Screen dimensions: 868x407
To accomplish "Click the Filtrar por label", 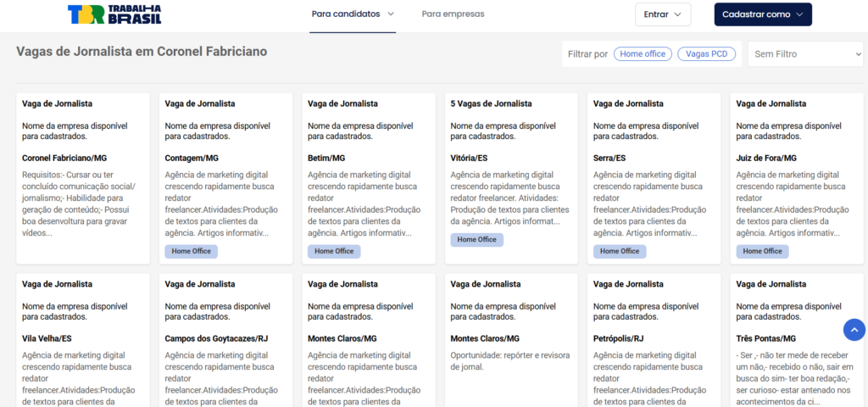I will click(x=587, y=54).
